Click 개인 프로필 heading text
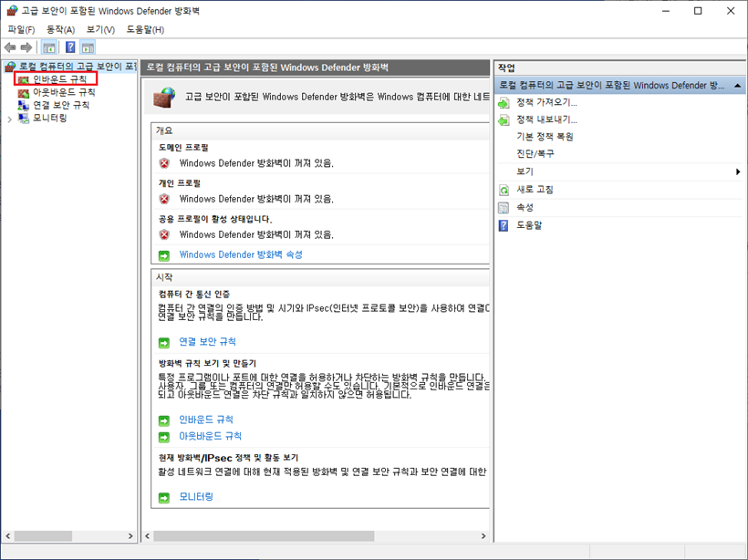Screen dimensions: 748x560 coord(180,183)
